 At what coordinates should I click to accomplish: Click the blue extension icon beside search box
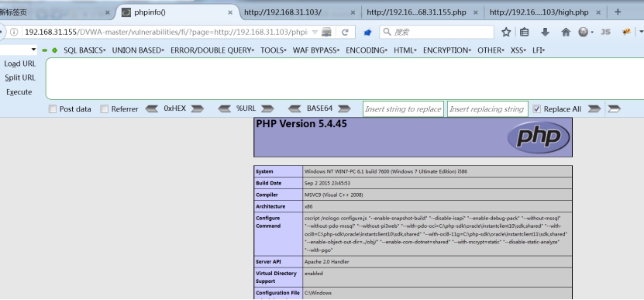tap(367, 32)
